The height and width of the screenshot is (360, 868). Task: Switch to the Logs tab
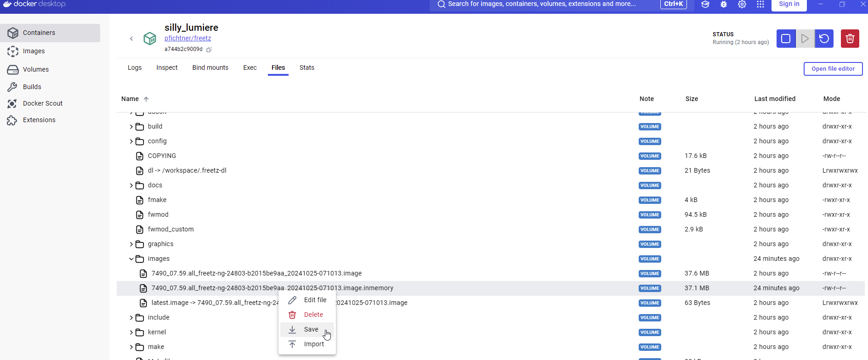coord(135,67)
